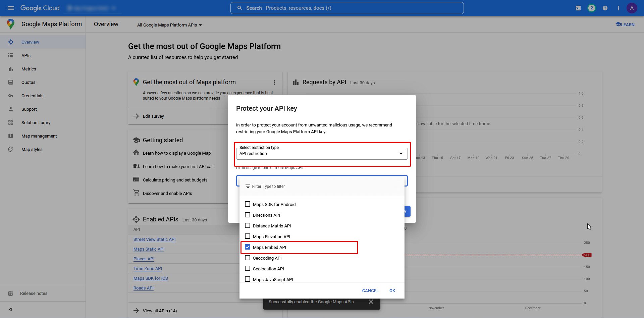The image size is (644, 318).
Task: Confirm API restrictions with OK
Action: pos(392,290)
